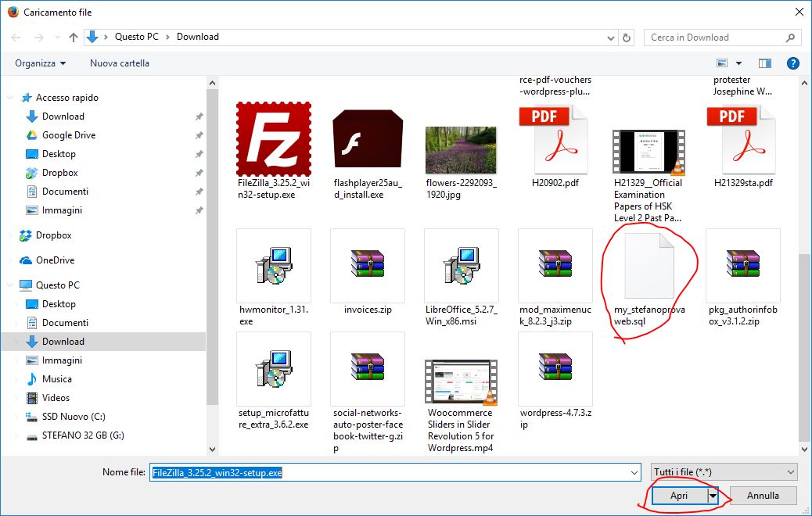Select the wordpress-4.7.3.zip archive icon
This screenshot has width=812, height=516.
tap(555, 369)
